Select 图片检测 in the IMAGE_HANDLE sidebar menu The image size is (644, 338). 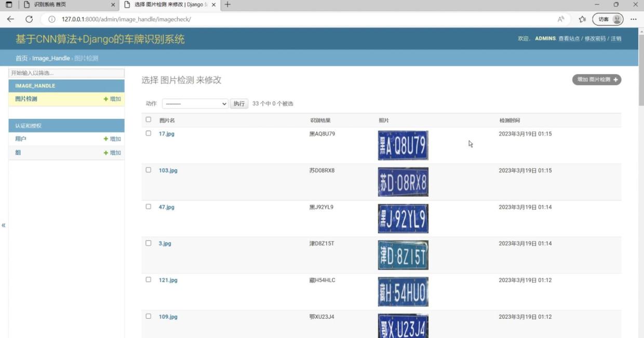coord(25,99)
